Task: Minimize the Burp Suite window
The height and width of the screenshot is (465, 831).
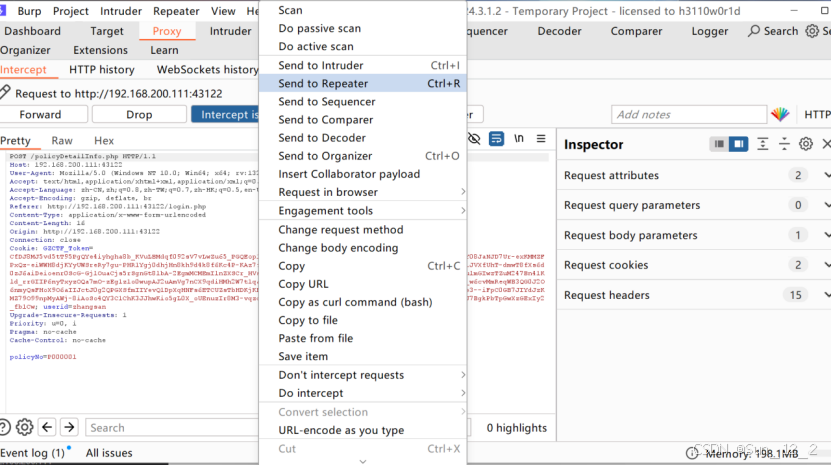Action: point(794,11)
